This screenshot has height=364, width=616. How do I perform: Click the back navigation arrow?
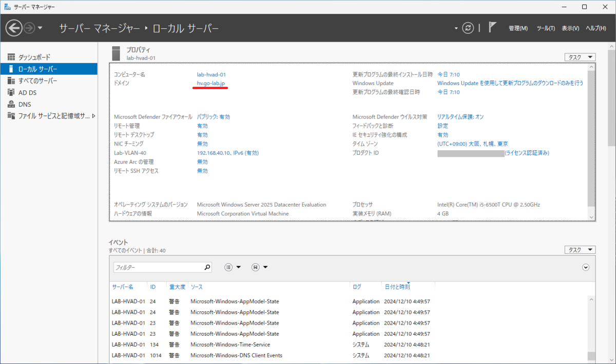[x=14, y=28]
